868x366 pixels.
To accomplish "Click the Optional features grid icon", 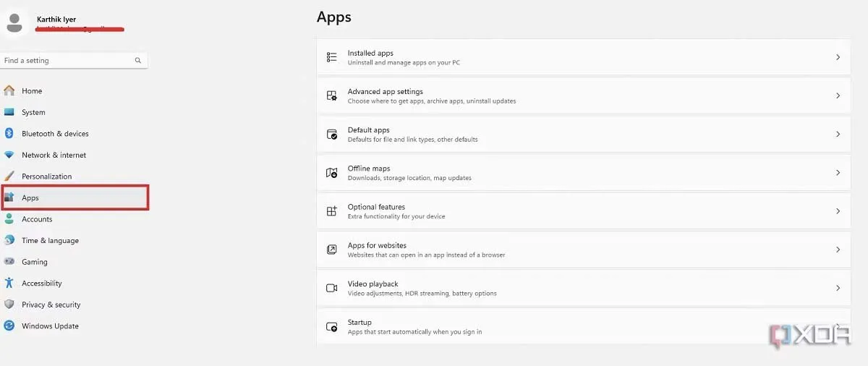I will [332, 211].
